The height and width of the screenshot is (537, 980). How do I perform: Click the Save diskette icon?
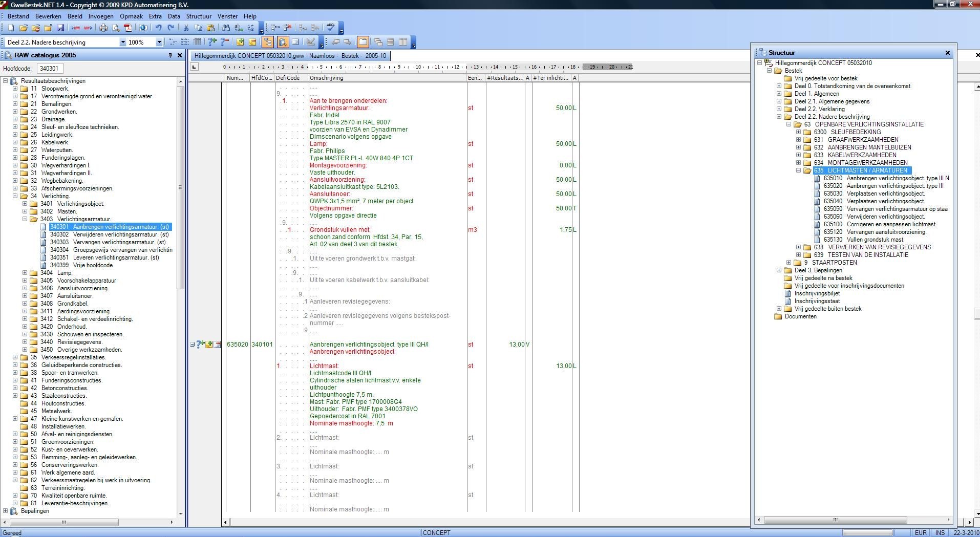coord(60,28)
